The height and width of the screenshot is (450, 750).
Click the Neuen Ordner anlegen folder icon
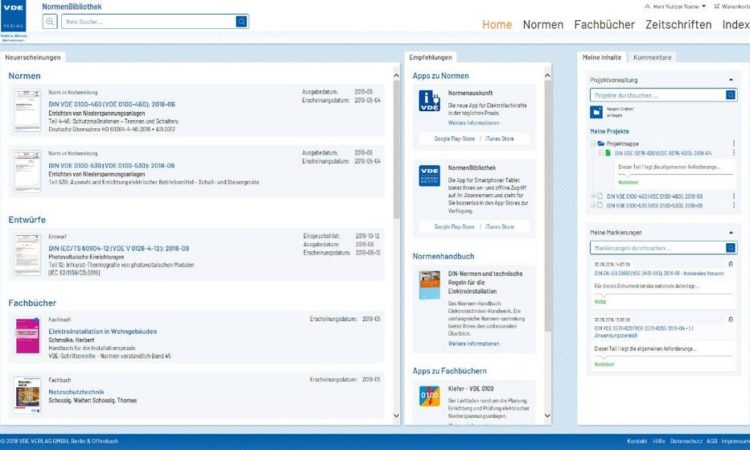coord(596,112)
